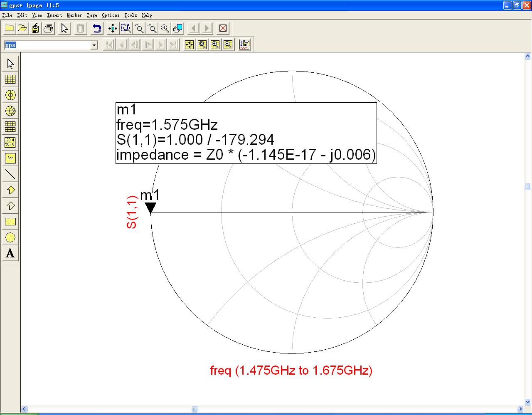Insert a data list (123 4567 8)
The image size is (532, 415).
(10, 143)
